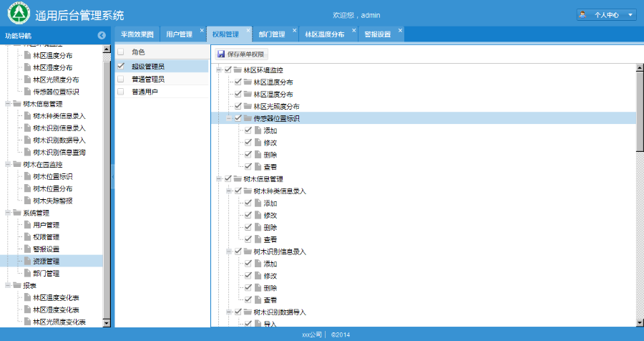644x341 pixels.
Task: Close the 用户管理 tab
Action: point(202,30)
